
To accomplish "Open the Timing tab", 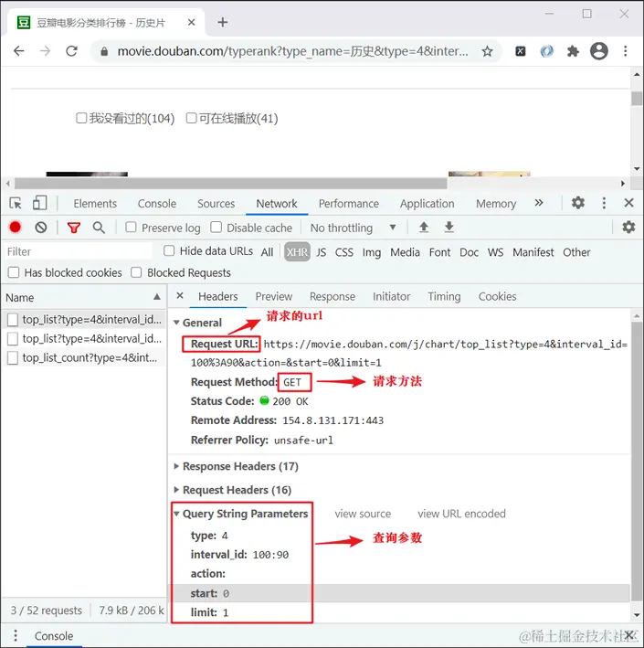I will [444, 296].
